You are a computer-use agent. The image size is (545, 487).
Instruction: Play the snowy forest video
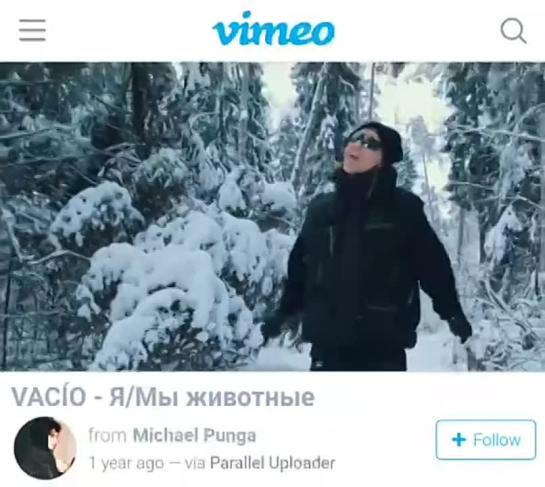point(272,217)
